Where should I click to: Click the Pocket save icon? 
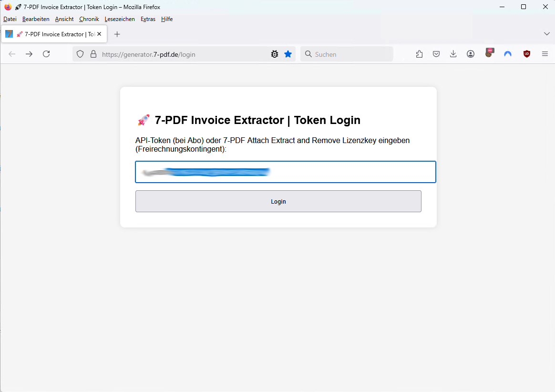click(436, 54)
